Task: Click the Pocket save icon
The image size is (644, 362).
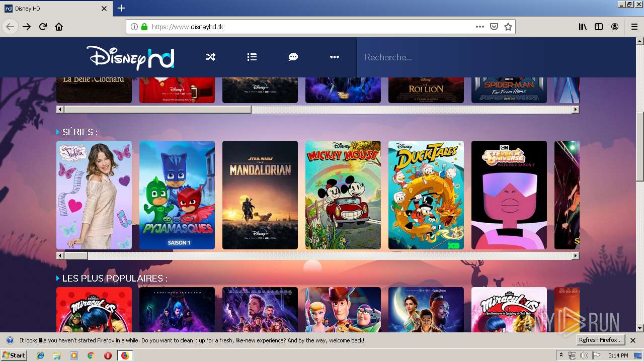Action: click(494, 27)
